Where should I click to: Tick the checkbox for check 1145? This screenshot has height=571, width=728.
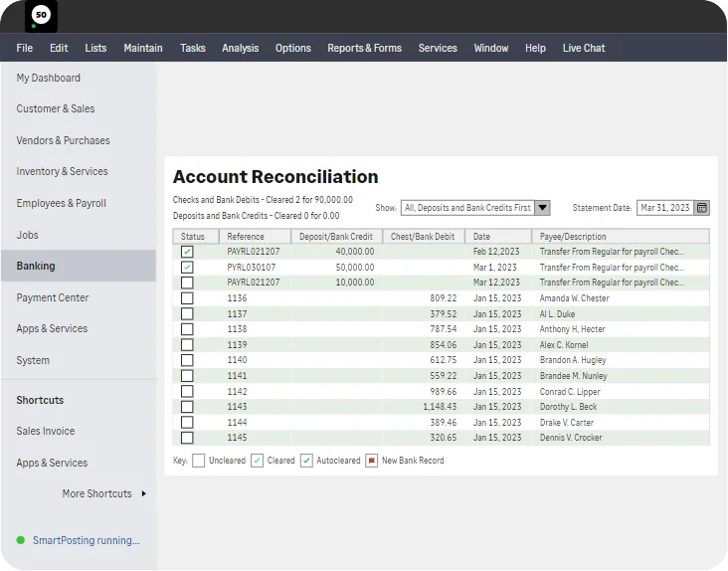tap(187, 438)
